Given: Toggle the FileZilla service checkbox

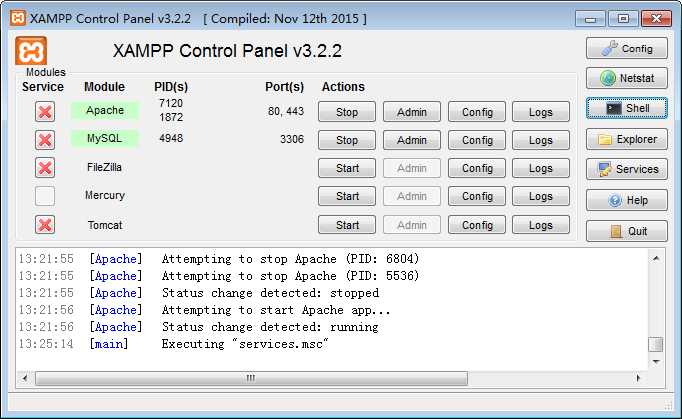Looking at the screenshot, I should 45,168.
